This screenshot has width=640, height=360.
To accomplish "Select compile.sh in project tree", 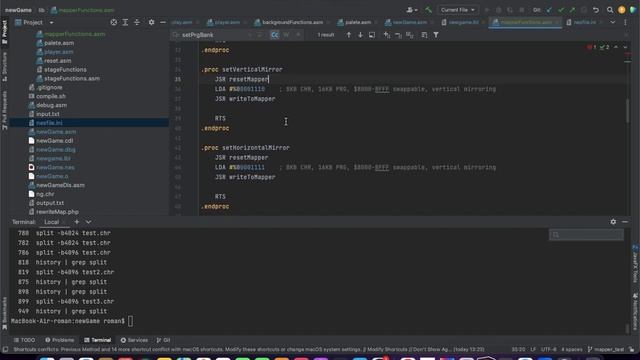I will pos(51,96).
